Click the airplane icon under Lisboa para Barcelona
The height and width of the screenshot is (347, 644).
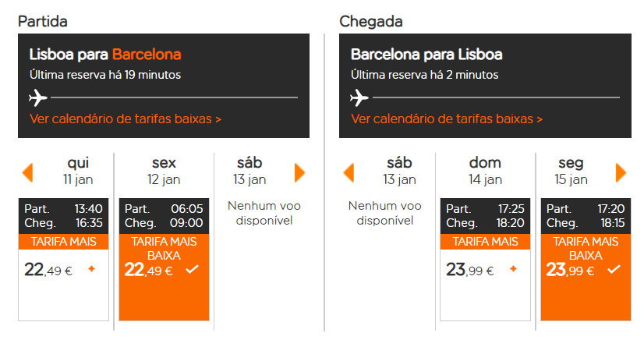pyautogui.click(x=38, y=97)
